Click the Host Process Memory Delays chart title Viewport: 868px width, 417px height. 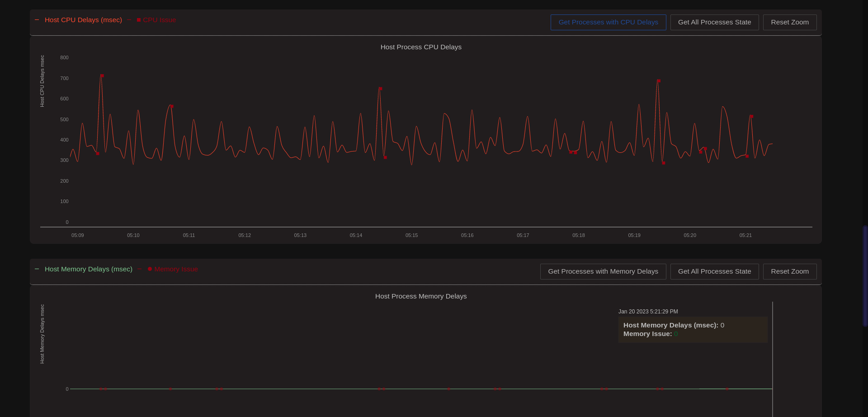coord(421,296)
